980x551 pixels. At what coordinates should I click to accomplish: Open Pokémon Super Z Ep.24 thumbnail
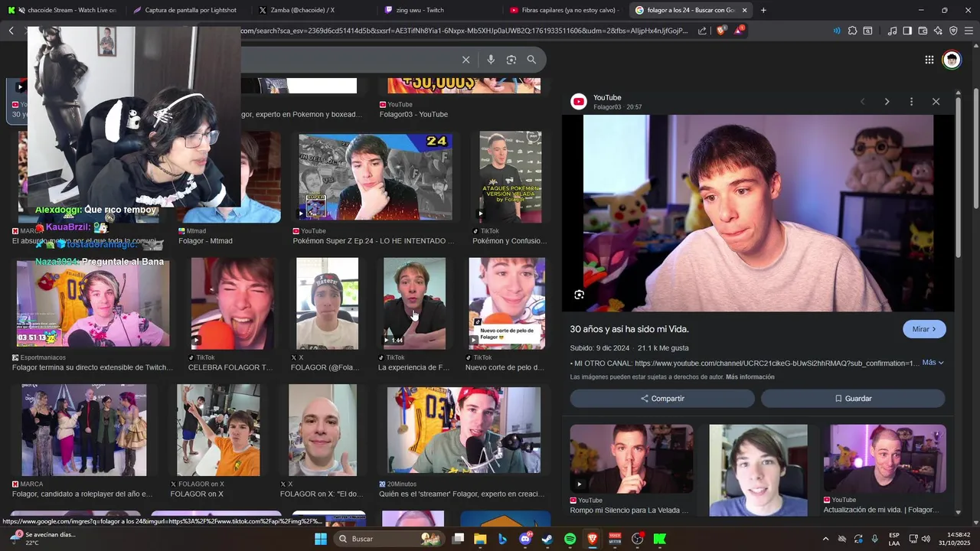[x=375, y=176]
